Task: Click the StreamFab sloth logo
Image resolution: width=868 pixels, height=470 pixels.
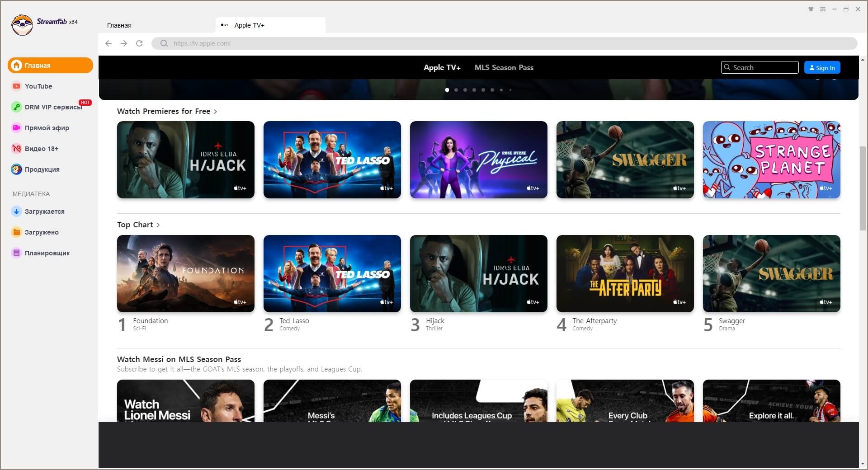Action: [22, 25]
